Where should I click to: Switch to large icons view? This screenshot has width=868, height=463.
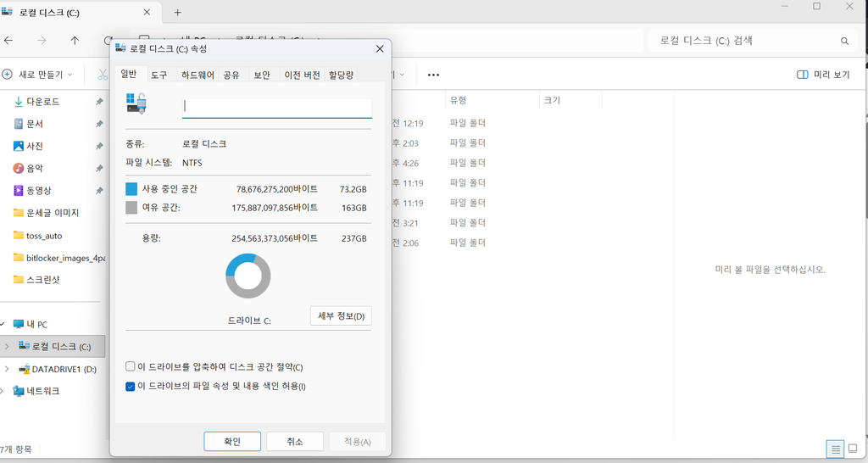[x=853, y=449]
